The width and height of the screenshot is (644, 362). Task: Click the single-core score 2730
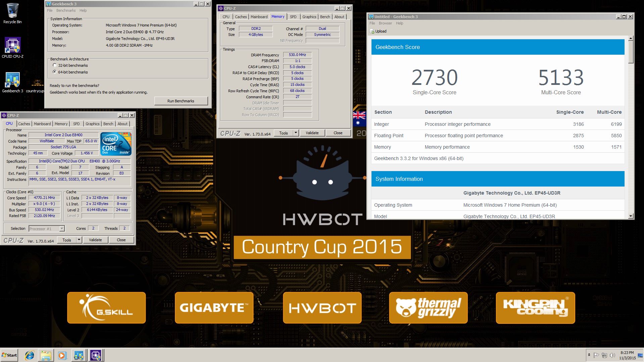pyautogui.click(x=434, y=78)
